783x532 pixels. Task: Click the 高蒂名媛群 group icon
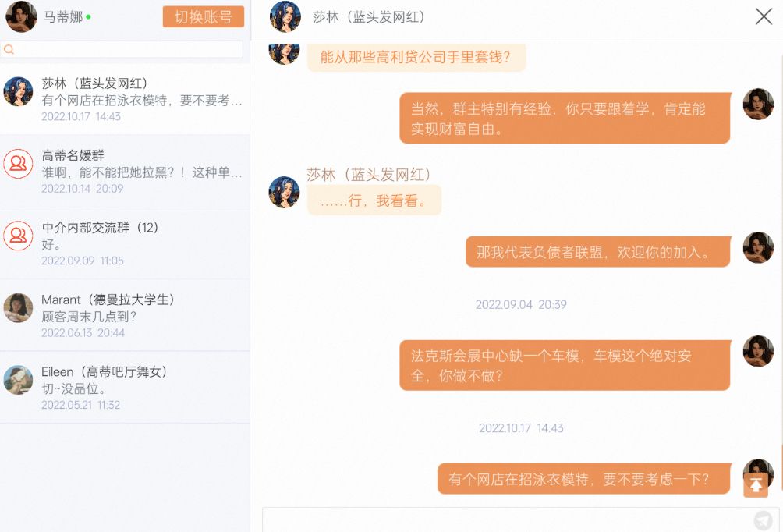pos(18,164)
